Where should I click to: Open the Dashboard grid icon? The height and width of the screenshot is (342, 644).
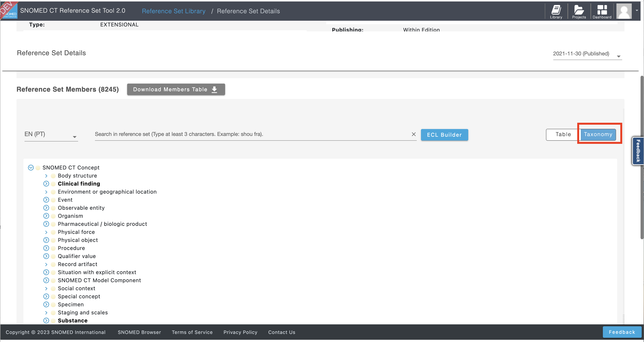pos(602,11)
